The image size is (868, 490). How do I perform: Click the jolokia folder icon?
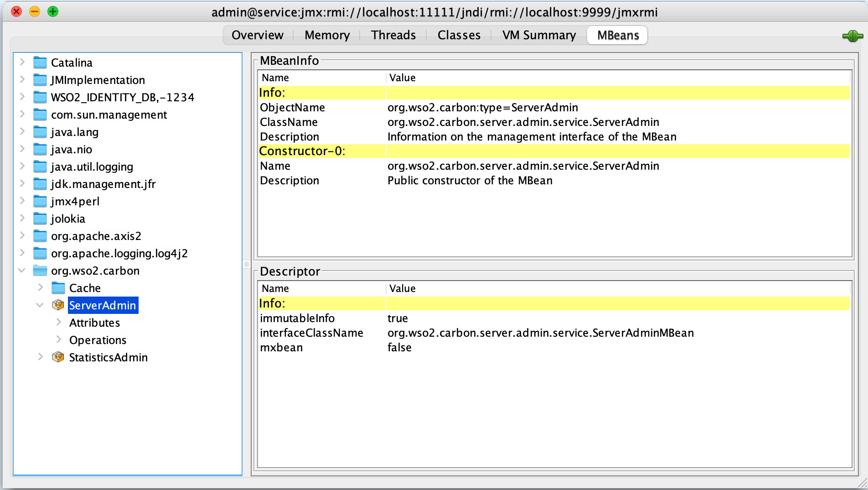40,219
